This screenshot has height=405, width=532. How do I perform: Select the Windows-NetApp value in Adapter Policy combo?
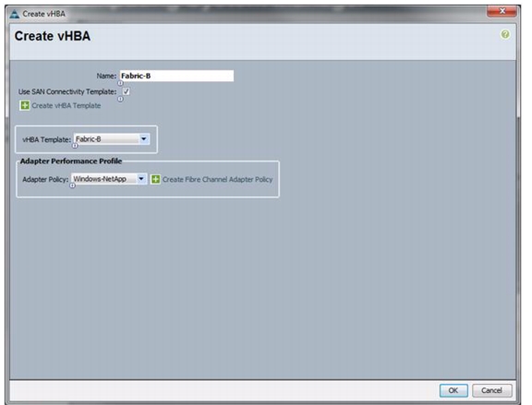point(103,179)
